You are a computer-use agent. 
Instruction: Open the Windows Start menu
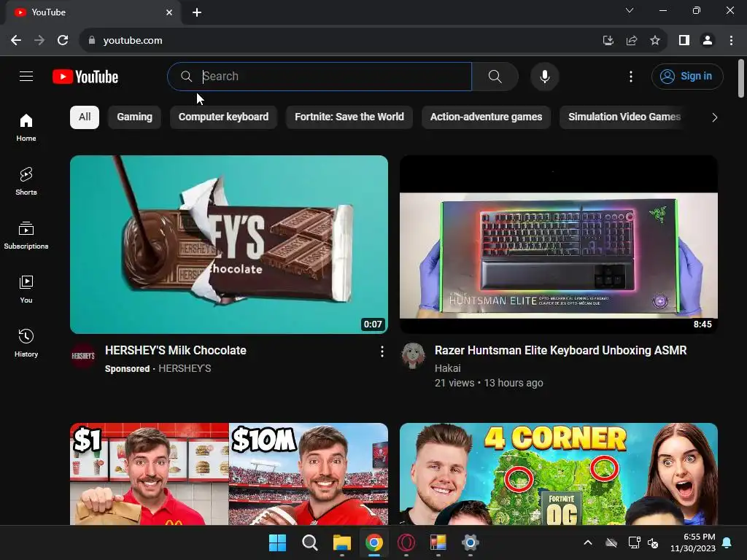(x=277, y=542)
